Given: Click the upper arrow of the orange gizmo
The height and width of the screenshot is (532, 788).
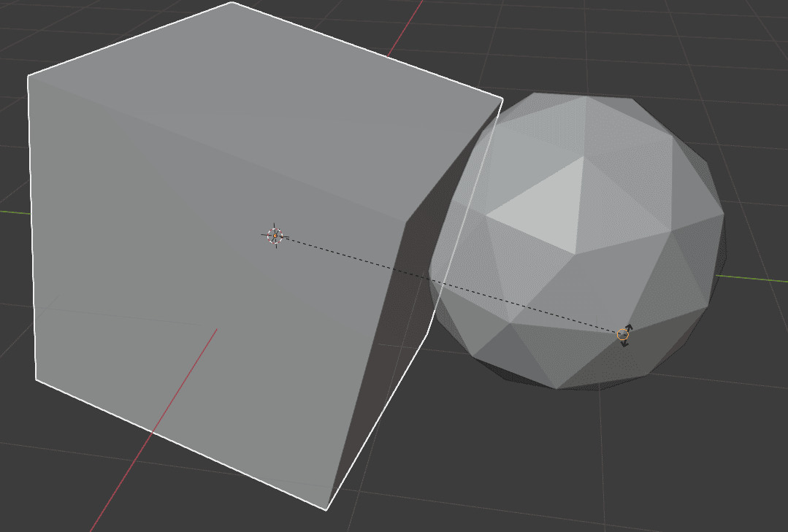Looking at the screenshot, I should (x=630, y=325).
